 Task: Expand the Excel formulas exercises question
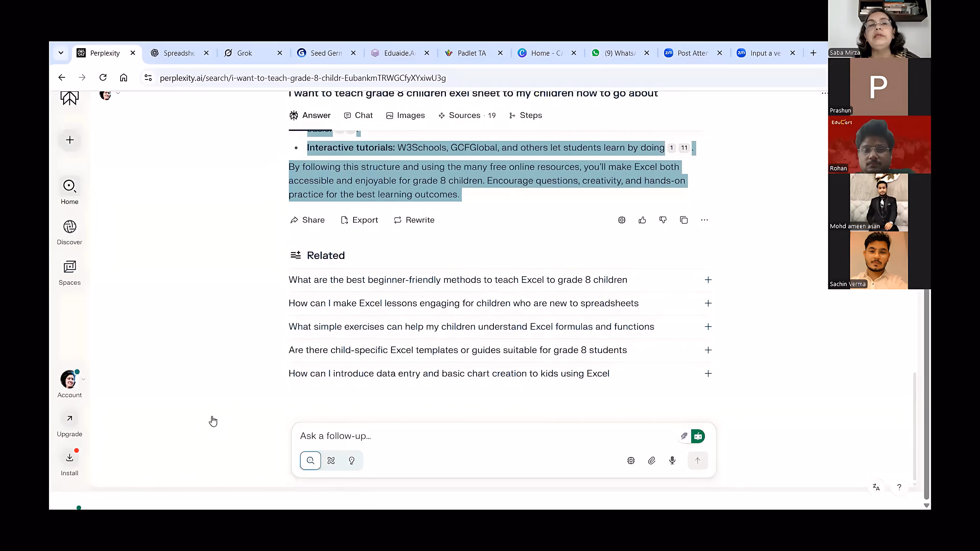point(708,327)
